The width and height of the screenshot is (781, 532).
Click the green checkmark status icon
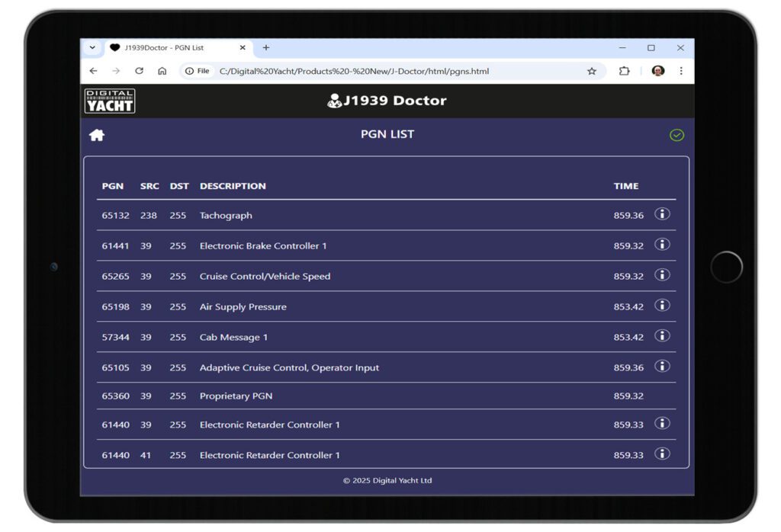pos(677,135)
